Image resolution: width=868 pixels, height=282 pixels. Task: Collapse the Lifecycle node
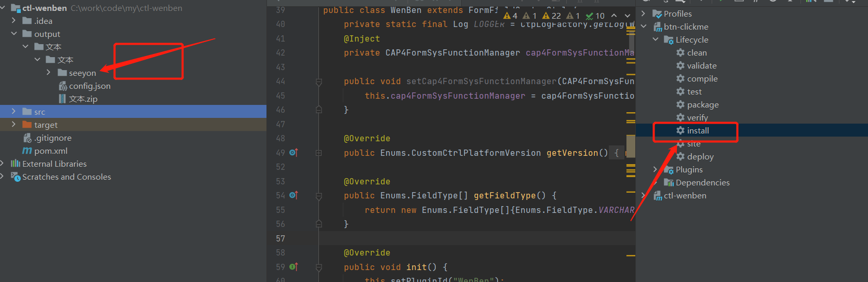click(x=656, y=39)
